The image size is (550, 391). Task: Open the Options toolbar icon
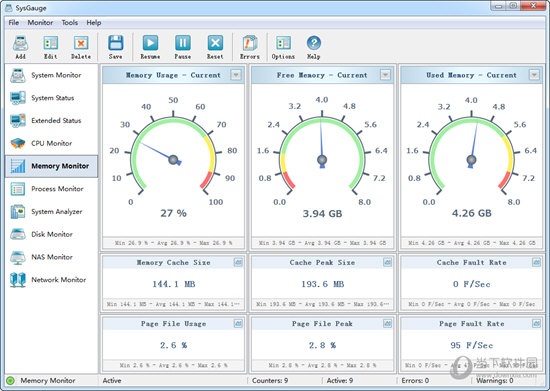click(x=283, y=43)
